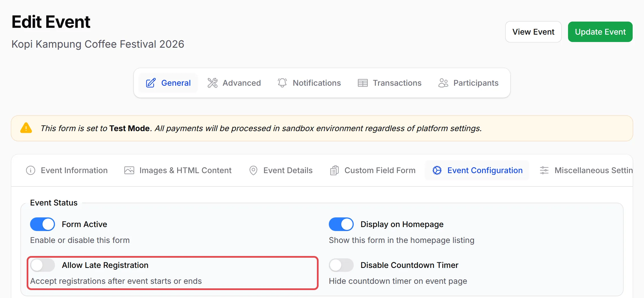The width and height of the screenshot is (644, 298).
Task: Go to the Participants tab
Action: click(468, 83)
